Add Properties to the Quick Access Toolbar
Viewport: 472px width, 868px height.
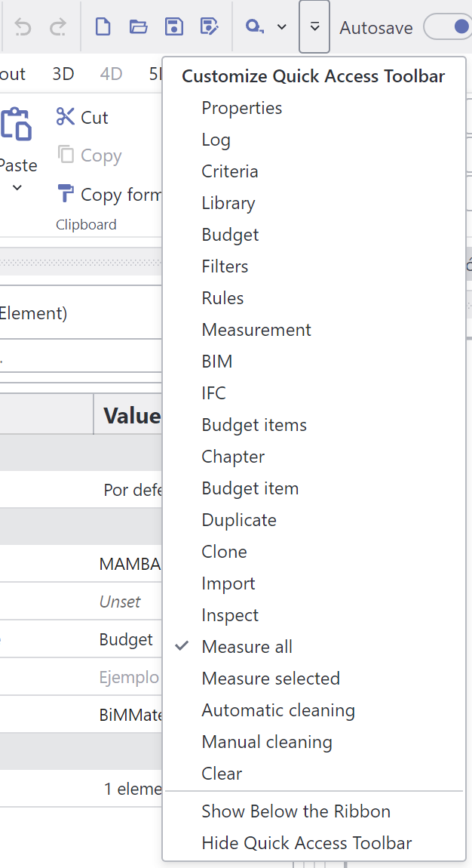314,108
